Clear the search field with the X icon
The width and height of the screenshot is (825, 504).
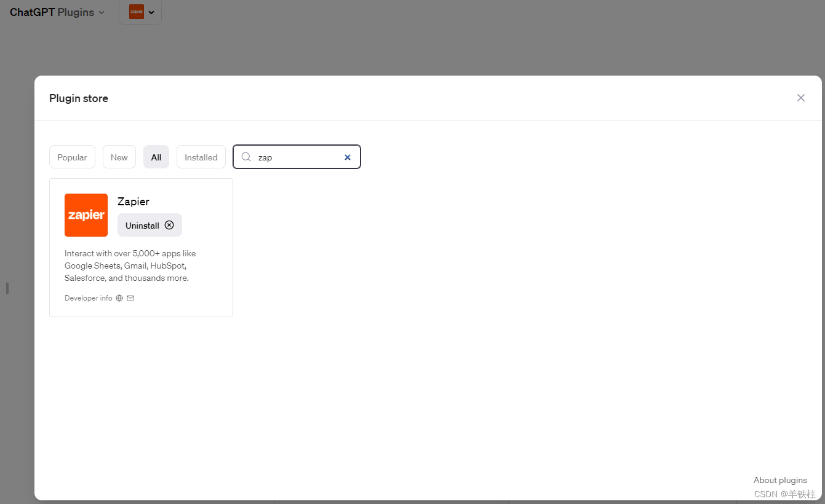tap(347, 157)
